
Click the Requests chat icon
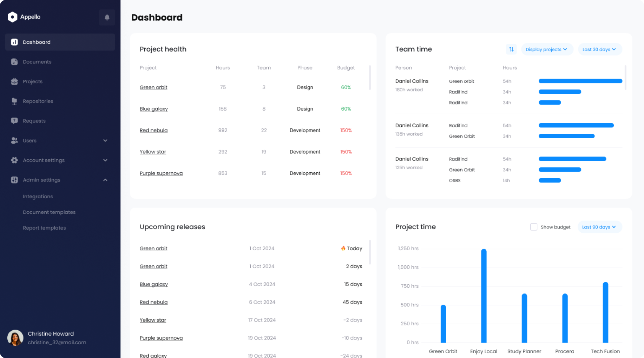pos(14,121)
